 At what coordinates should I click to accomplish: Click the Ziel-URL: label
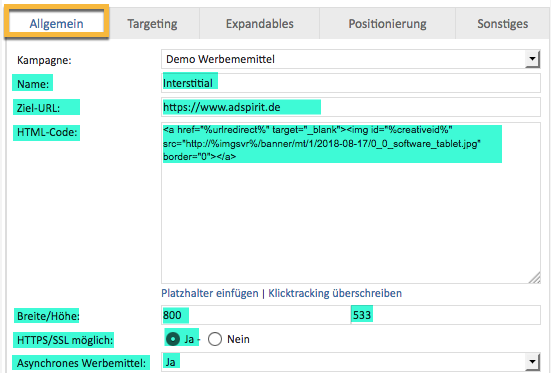38,108
